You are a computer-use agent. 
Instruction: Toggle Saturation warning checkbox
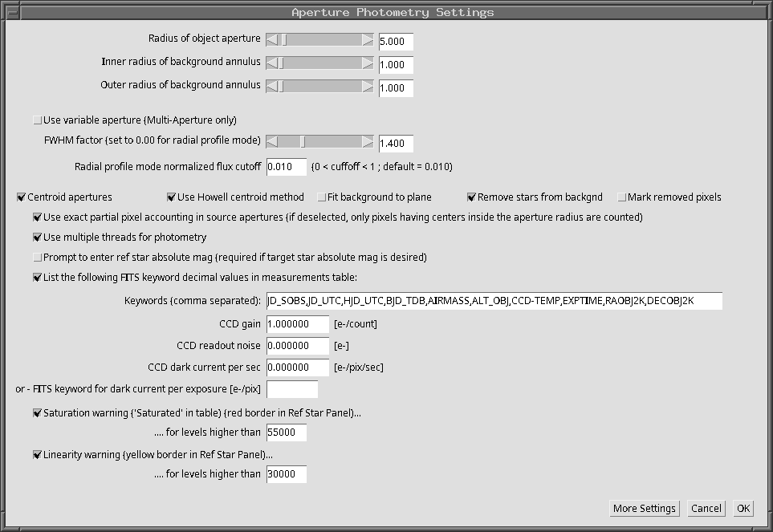(x=37, y=414)
